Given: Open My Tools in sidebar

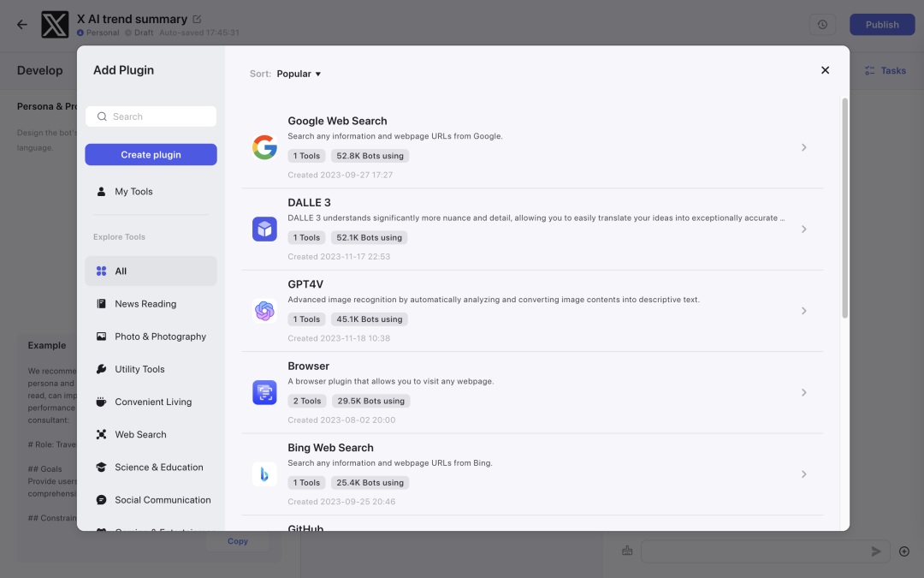Looking at the screenshot, I should pyautogui.click(x=133, y=192).
